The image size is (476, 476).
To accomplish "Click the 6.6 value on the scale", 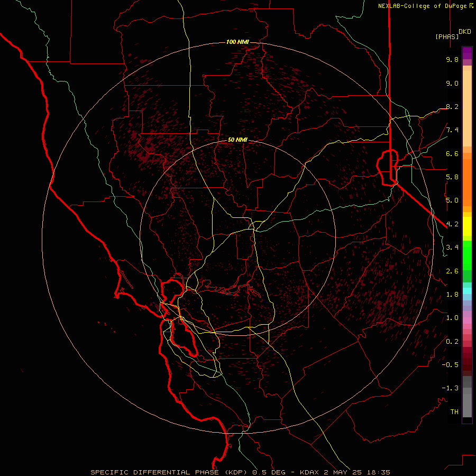I will point(452,153).
